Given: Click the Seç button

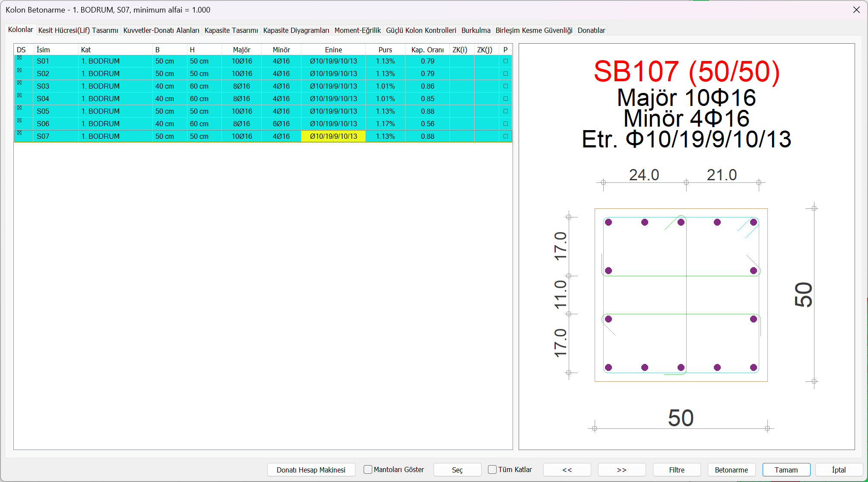Looking at the screenshot, I should [x=457, y=470].
